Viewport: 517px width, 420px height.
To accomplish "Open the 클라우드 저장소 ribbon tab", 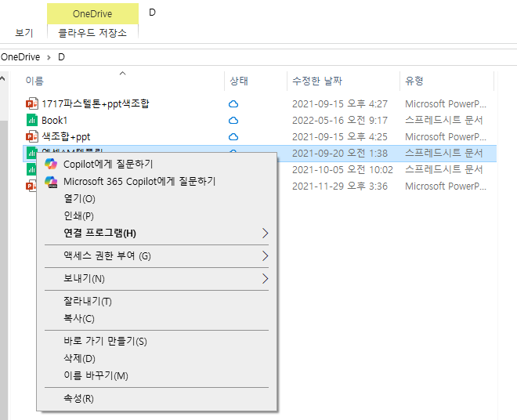I will pyautogui.click(x=92, y=33).
